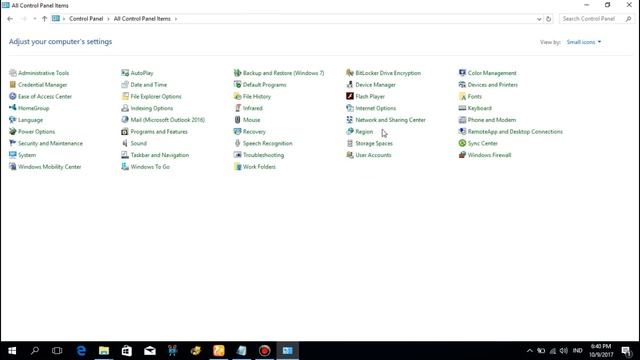Open the Power Options icon
Viewport: 640px width, 360px height.
(x=13, y=131)
